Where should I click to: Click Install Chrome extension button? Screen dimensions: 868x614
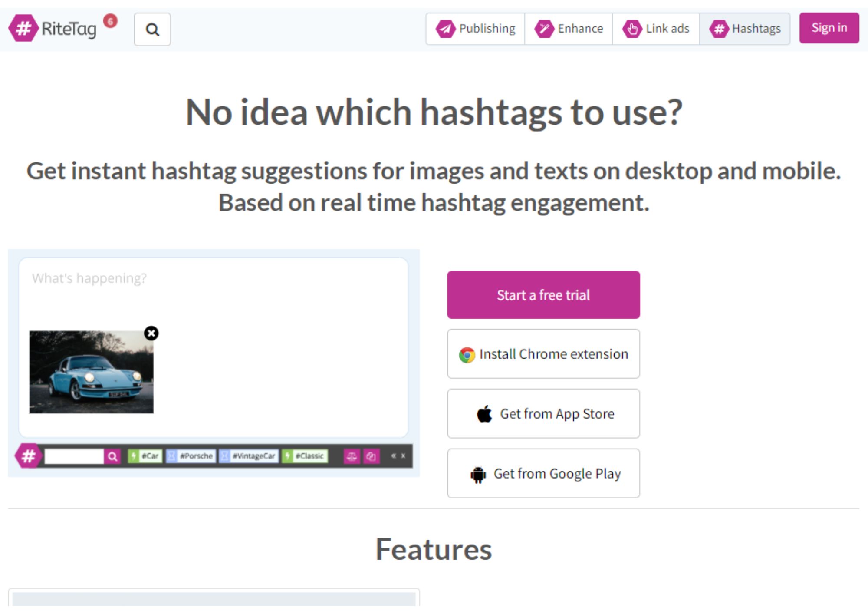[x=543, y=354]
